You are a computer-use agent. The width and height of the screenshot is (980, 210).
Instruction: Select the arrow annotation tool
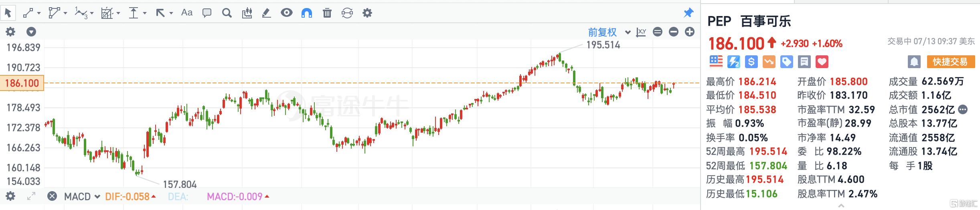pyautogui.click(x=160, y=13)
